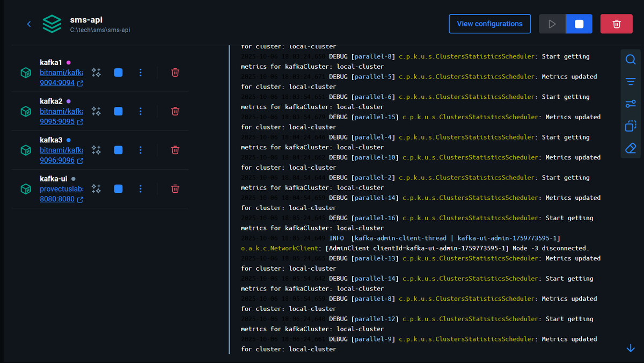644x363 pixels.
Task: Click the sparkle AI icon for kafka-ui
Action: 96,189
